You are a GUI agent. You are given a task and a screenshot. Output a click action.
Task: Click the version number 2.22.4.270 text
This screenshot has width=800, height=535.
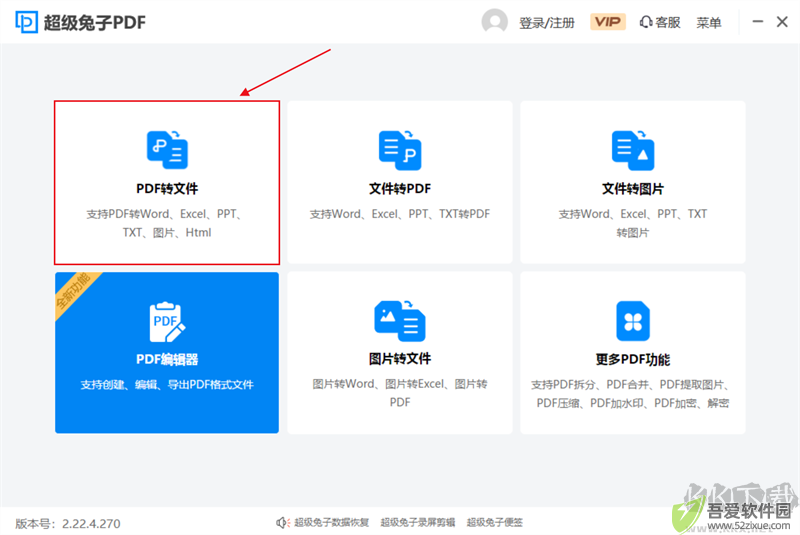(91, 524)
